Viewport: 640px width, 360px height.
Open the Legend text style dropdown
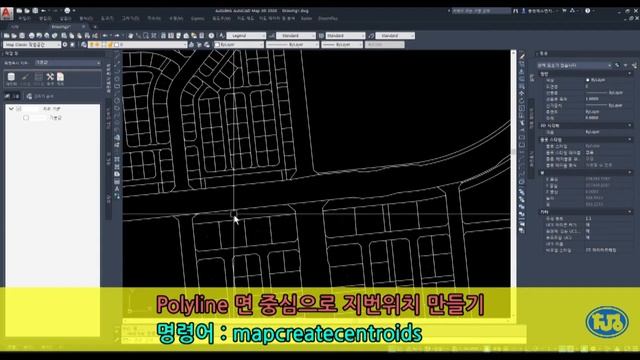pyautogui.click(x=246, y=36)
